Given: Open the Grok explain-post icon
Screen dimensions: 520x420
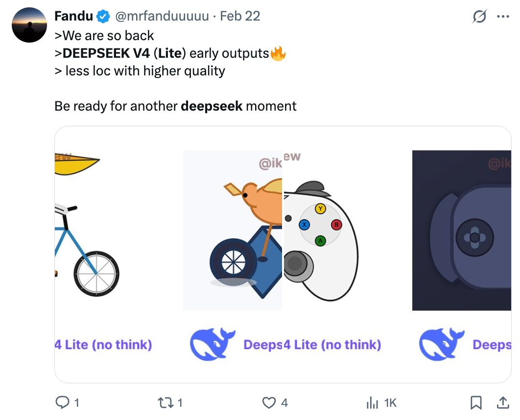Looking at the screenshot, I should pyautogui.click(x=479, y=17).
